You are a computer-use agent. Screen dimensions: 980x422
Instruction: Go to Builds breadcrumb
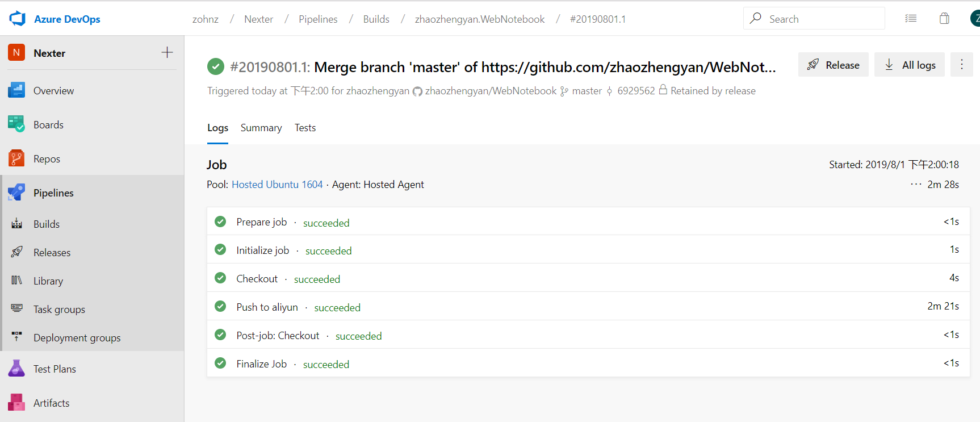click(376, 19)
